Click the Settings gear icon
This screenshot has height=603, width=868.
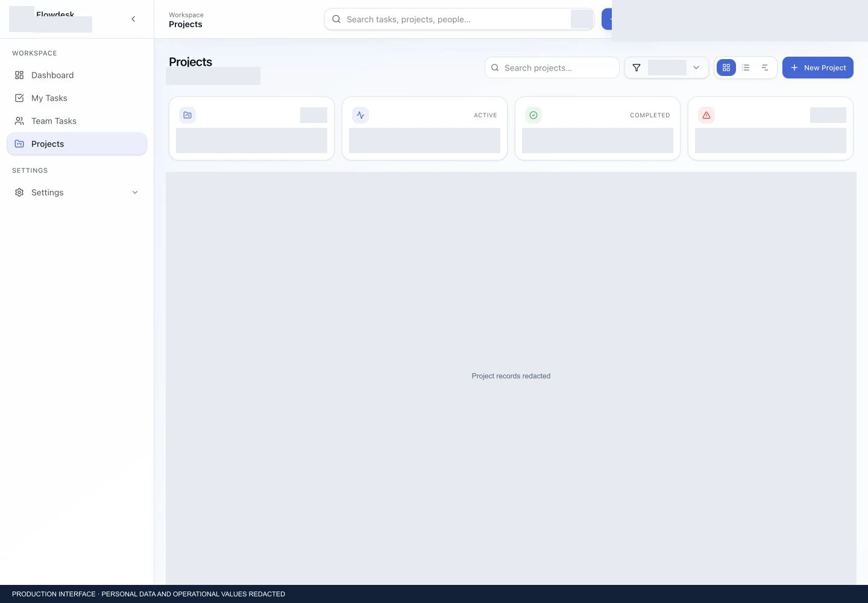19,192
